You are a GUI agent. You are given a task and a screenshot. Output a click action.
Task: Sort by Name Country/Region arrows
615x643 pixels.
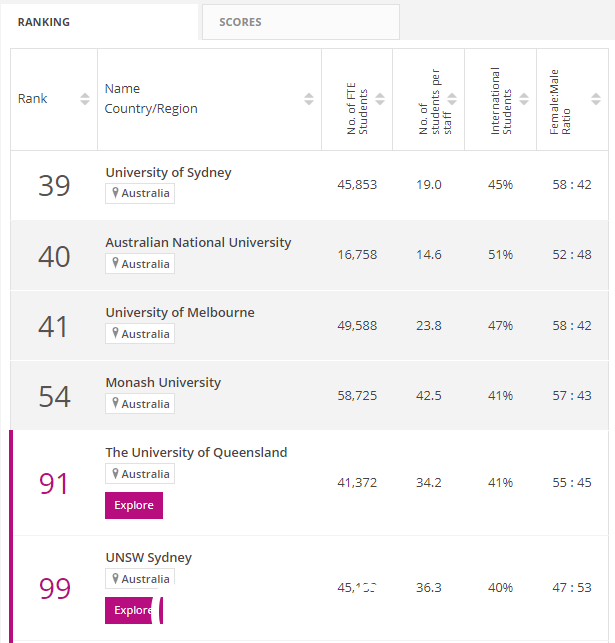[x=309, y=99]
